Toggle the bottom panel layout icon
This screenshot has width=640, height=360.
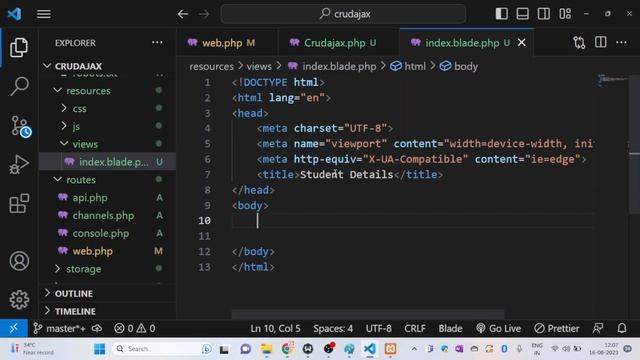point(522,13)
